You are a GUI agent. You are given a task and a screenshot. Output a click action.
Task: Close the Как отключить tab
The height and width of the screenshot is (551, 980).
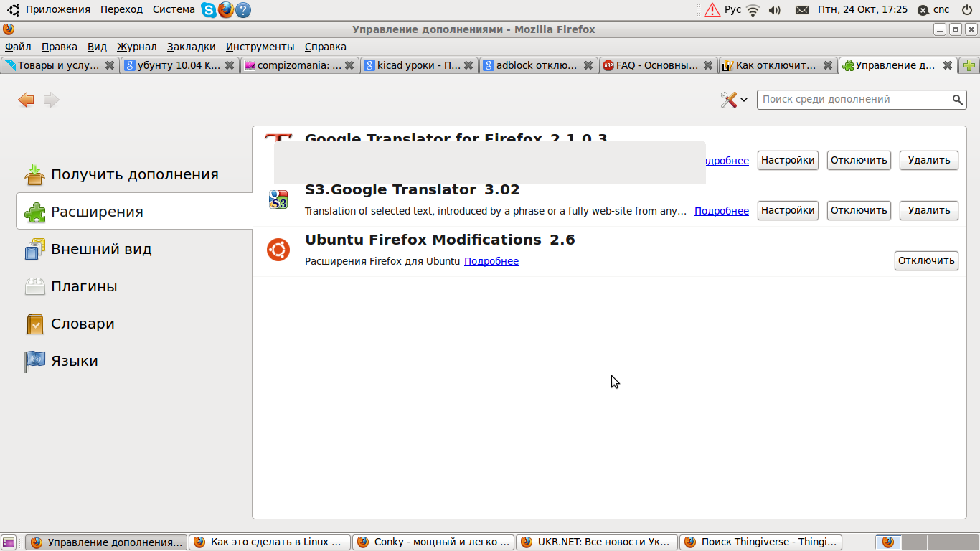(828, 65)
